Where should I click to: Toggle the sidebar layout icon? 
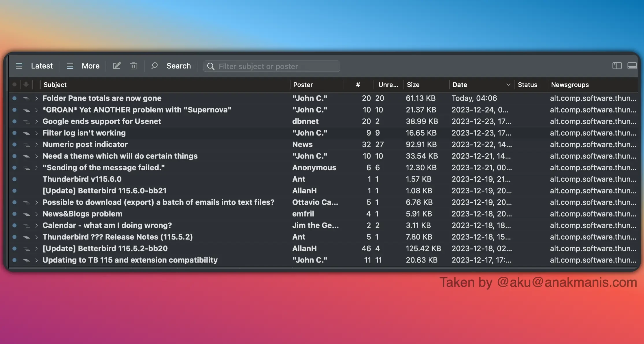pos(617,66)
